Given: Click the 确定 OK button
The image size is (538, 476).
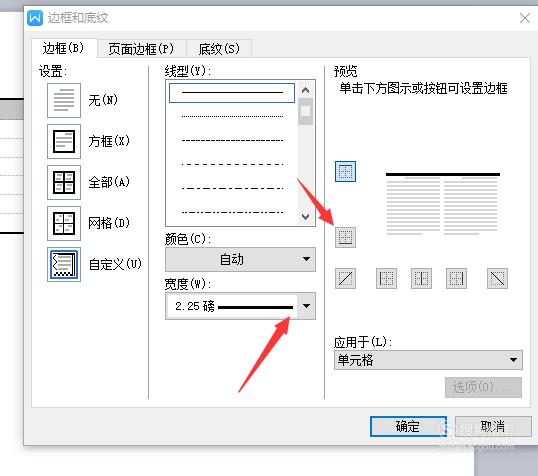Looking at the screenshot, I should [x=408, y=426].
